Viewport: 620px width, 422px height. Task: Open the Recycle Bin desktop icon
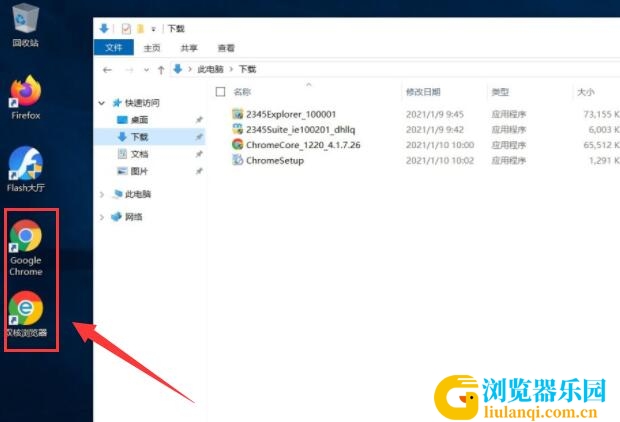[26, 24]
